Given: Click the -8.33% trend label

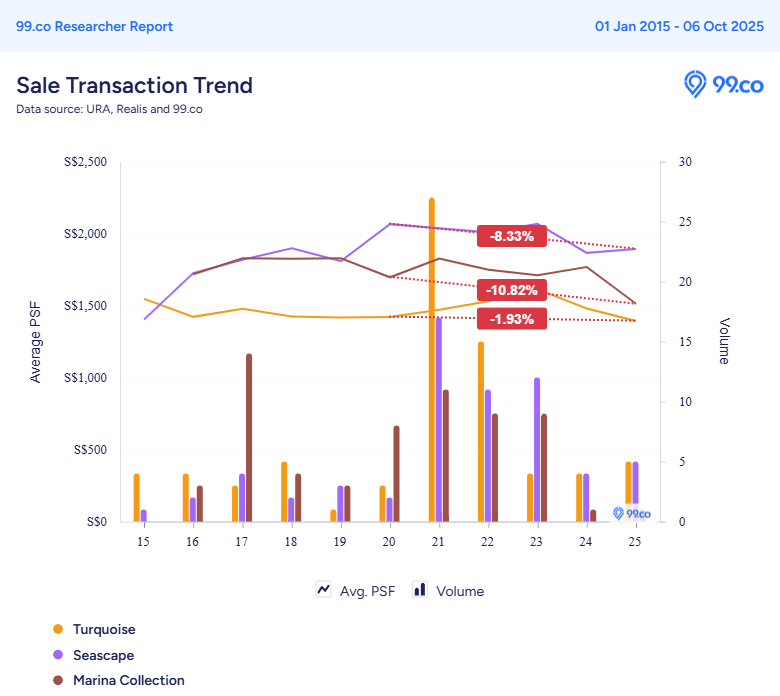Looking at the screenshot, I should (512, 236).
